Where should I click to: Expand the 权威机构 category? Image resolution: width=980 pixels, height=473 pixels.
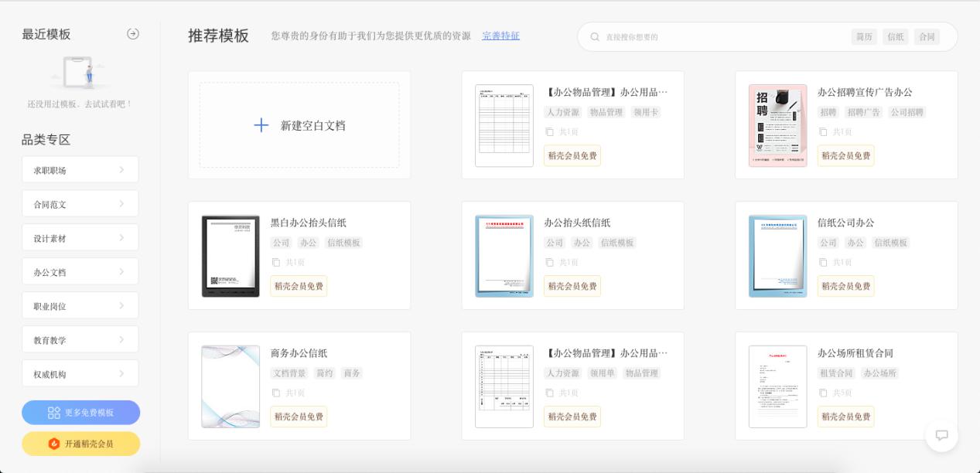[x=80, y=373]
